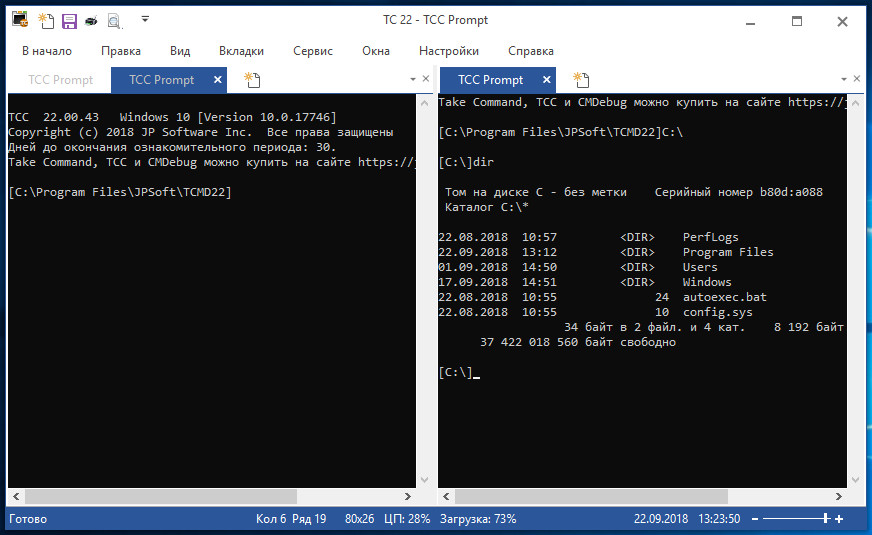This screenshot has width=872, height=535.
Task: Click the left pane horizontal scrollbar thumb
Action: point(161,496)
